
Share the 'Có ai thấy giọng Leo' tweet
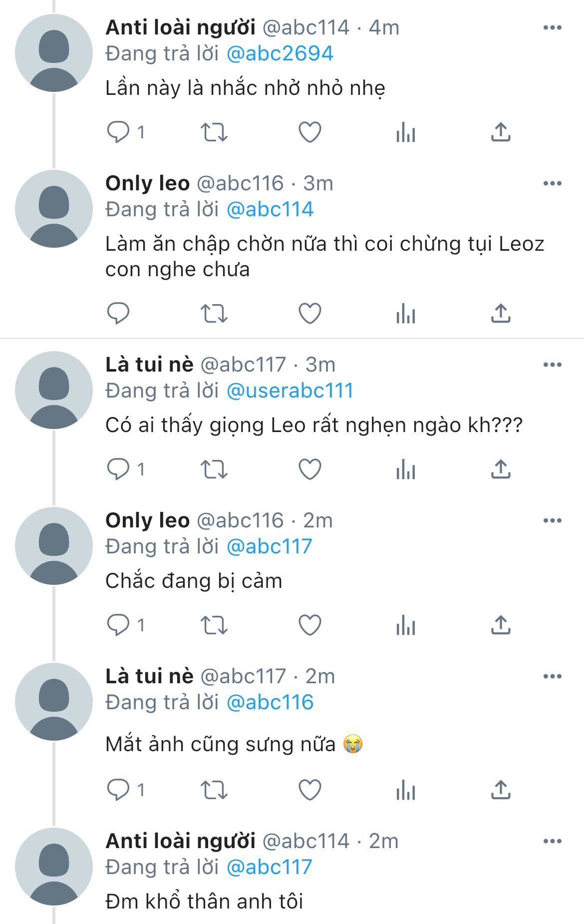click(501, 469)
